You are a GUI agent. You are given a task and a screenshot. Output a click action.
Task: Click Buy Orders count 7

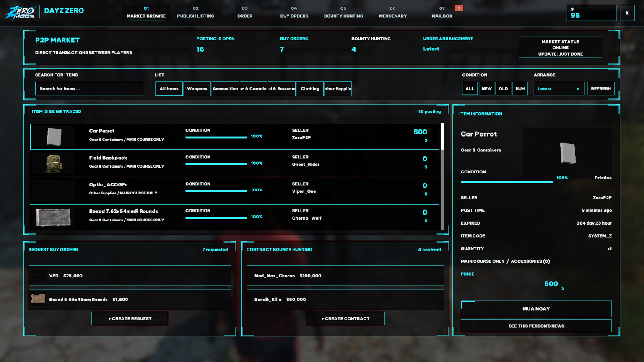click(282, 49)
